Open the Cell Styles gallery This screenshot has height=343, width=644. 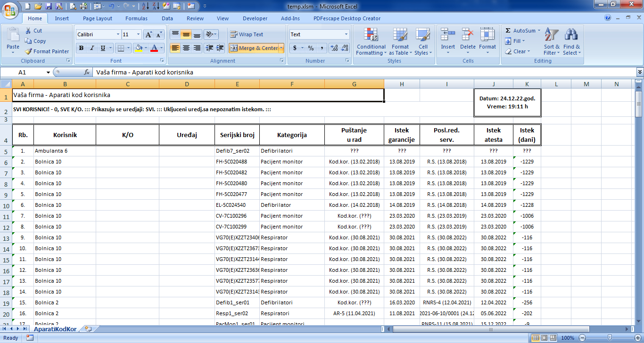(x=423, y=41)
